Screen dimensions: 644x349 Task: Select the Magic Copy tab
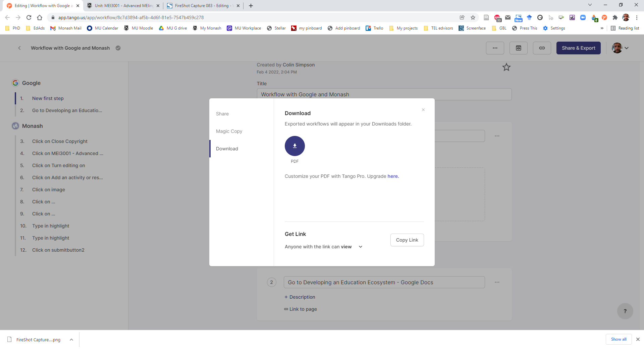pos(229,131)
